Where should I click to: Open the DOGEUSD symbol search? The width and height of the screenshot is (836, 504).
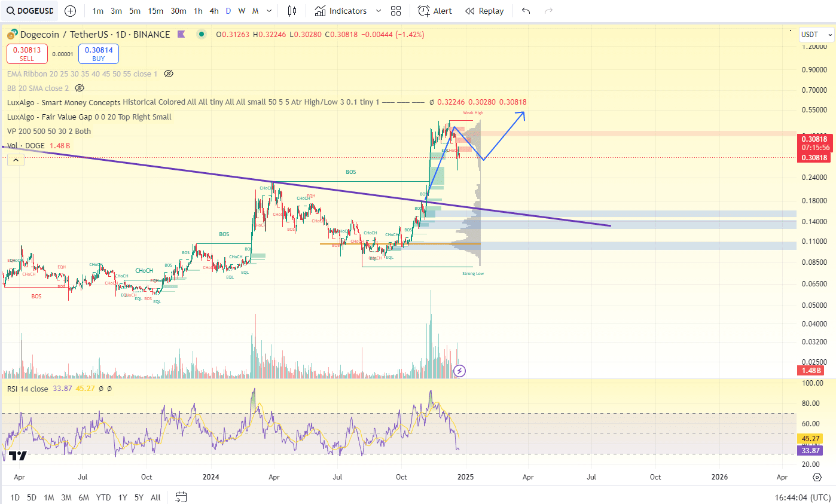[x=29, y=11]
